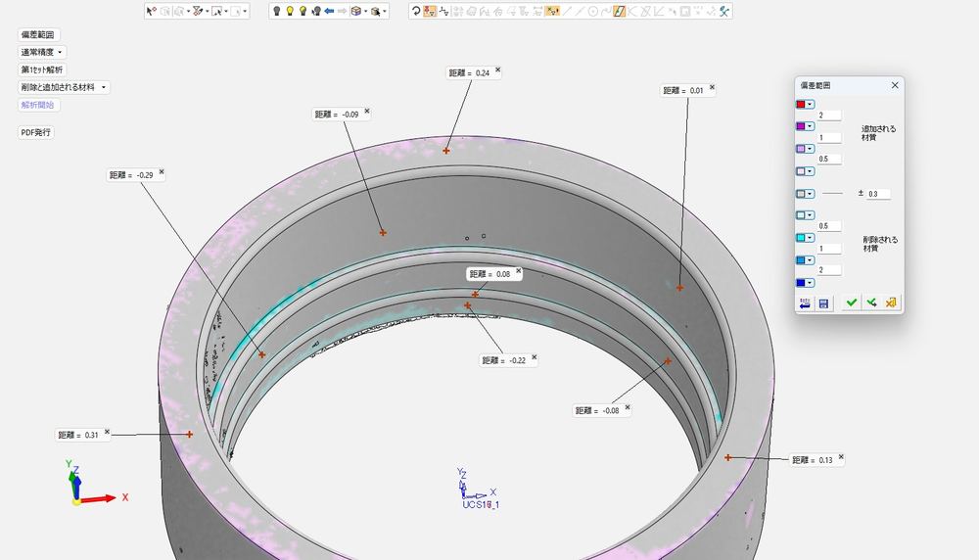Open the grey tolerance color swatch dropdown
Image resolution: width=979 pixels, height=560 pixels.
tap(810, 194)
